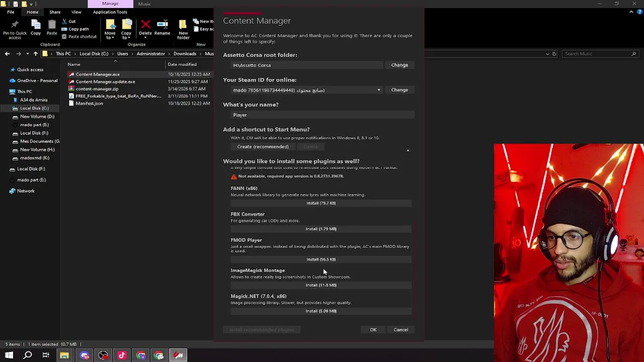The image size is (644, 362).
Task: Click Pin to Quick access icon
Action: point(15,25)
